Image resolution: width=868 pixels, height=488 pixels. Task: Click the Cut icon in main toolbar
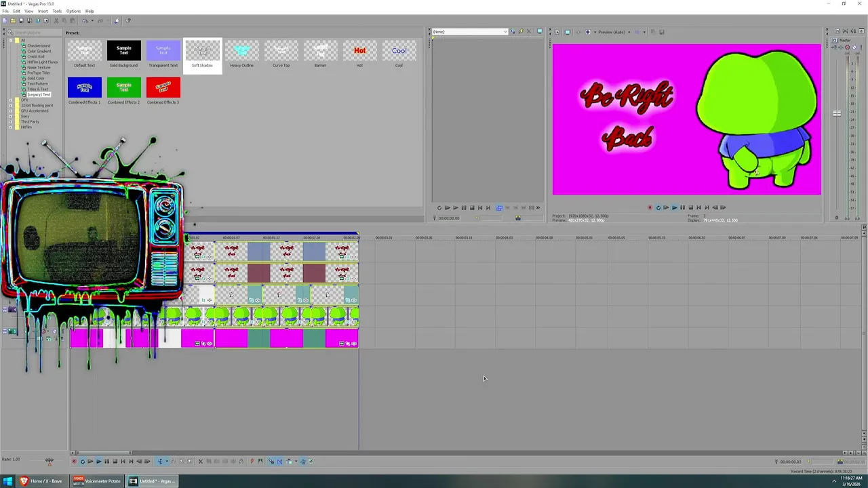click(56, 20)
